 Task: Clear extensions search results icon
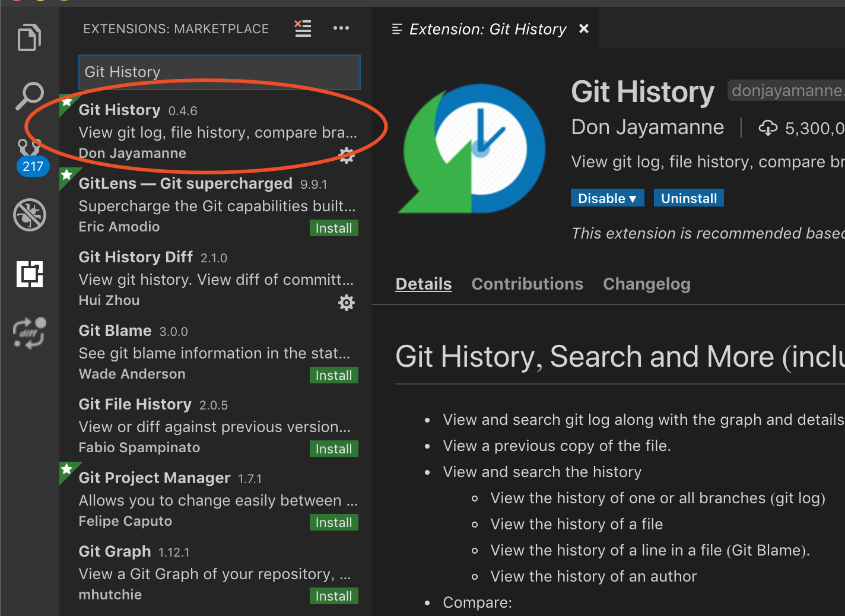[303, 28]
